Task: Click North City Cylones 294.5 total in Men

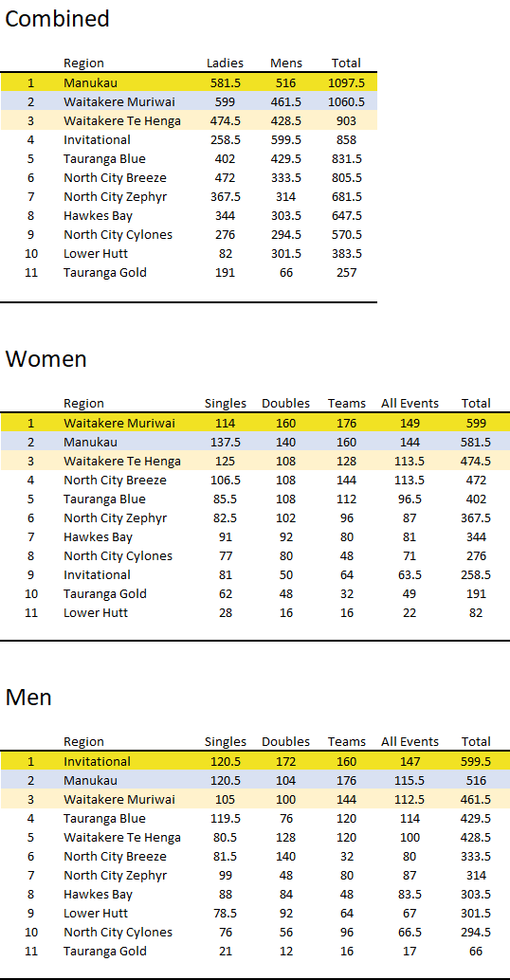Action: [476, 933]
